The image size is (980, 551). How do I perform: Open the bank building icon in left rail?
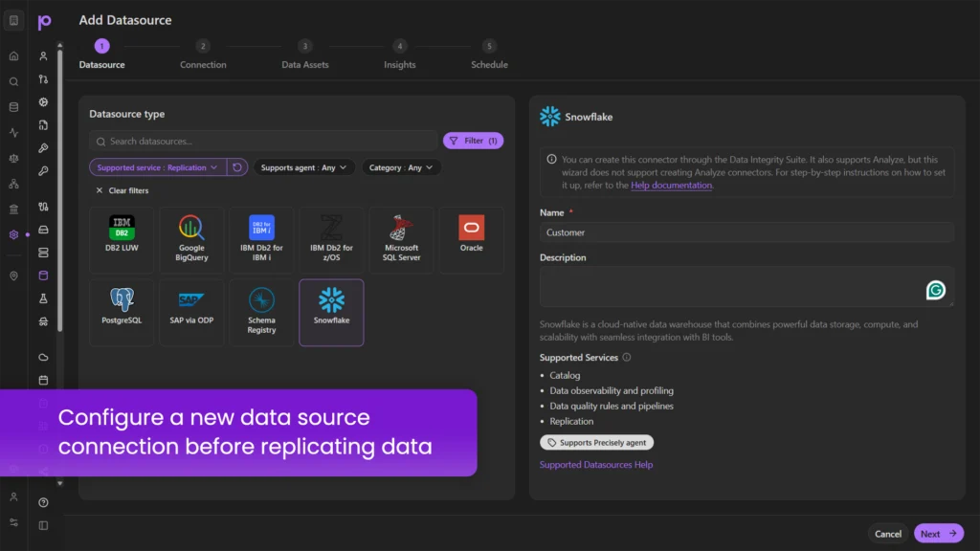click(x=13, y=209)
